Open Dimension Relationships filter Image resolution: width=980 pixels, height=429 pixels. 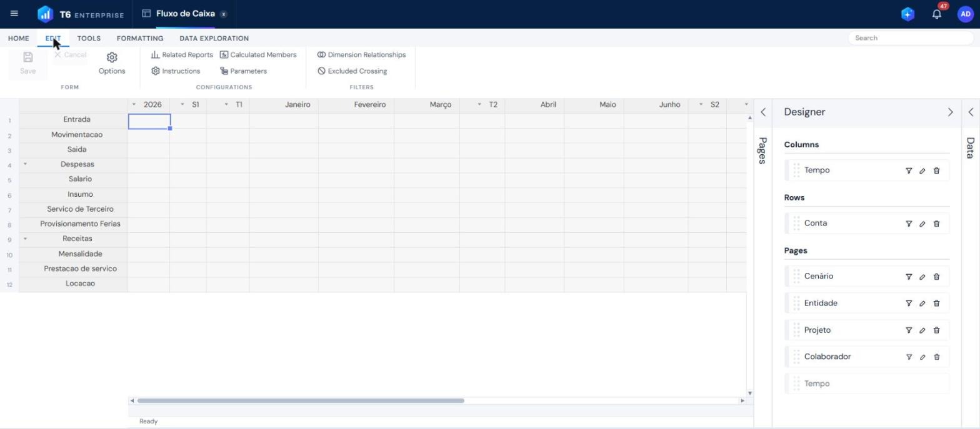click(x=362, y=55)
